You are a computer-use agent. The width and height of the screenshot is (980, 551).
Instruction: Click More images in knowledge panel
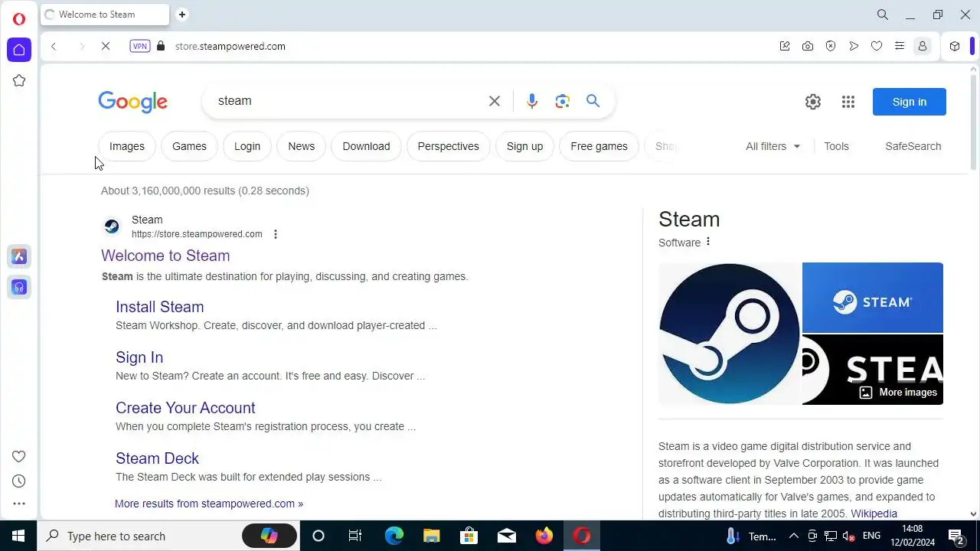pos(898,392)
